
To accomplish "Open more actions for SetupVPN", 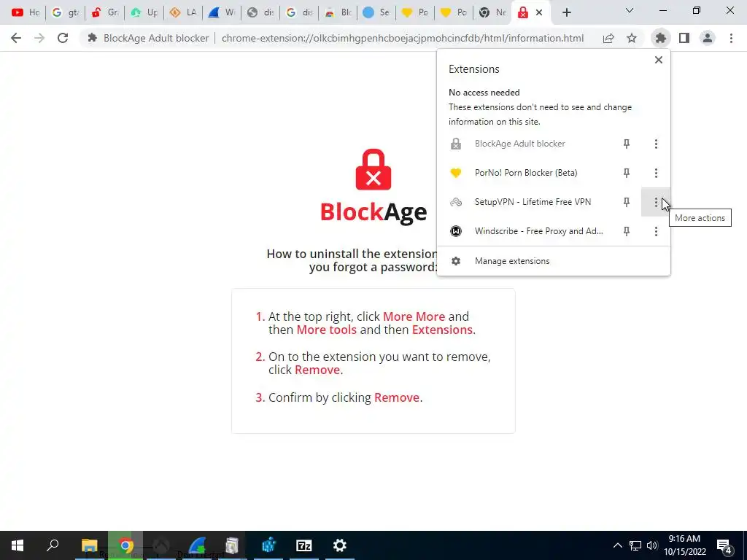I will (656, 202).
